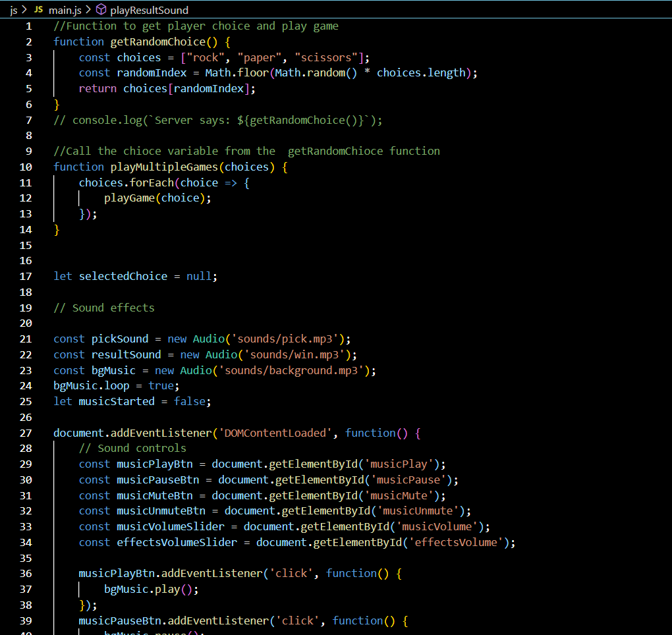Click the 'false' value on line 25
672x635 pixels.
(190, 401)
